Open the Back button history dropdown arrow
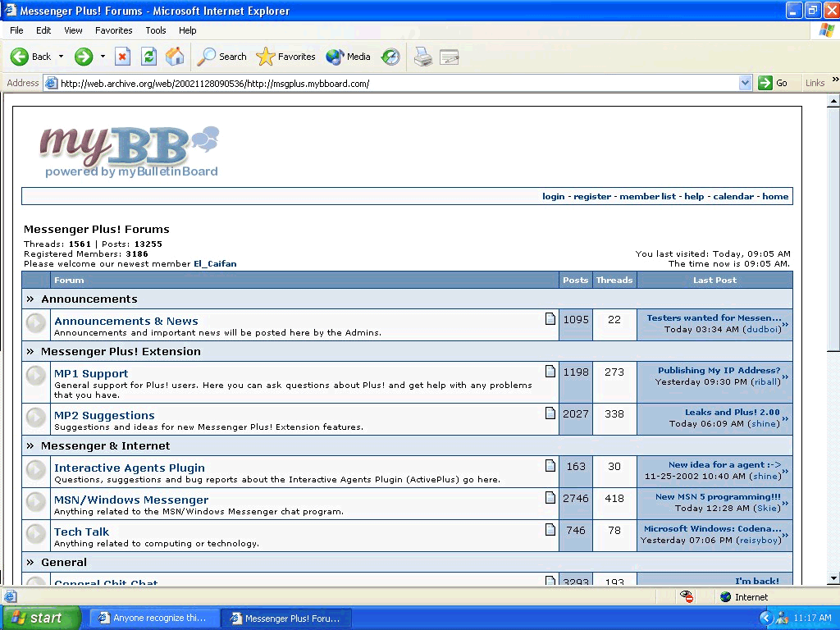This screenshot has height=630, width=840. (61, 57)
